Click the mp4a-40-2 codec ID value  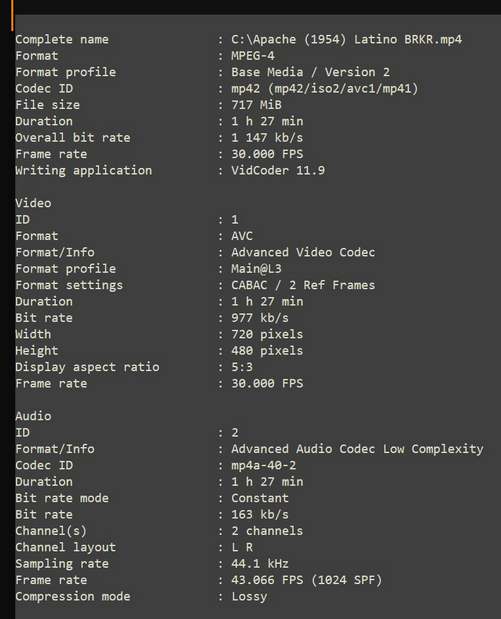point(263,465)
